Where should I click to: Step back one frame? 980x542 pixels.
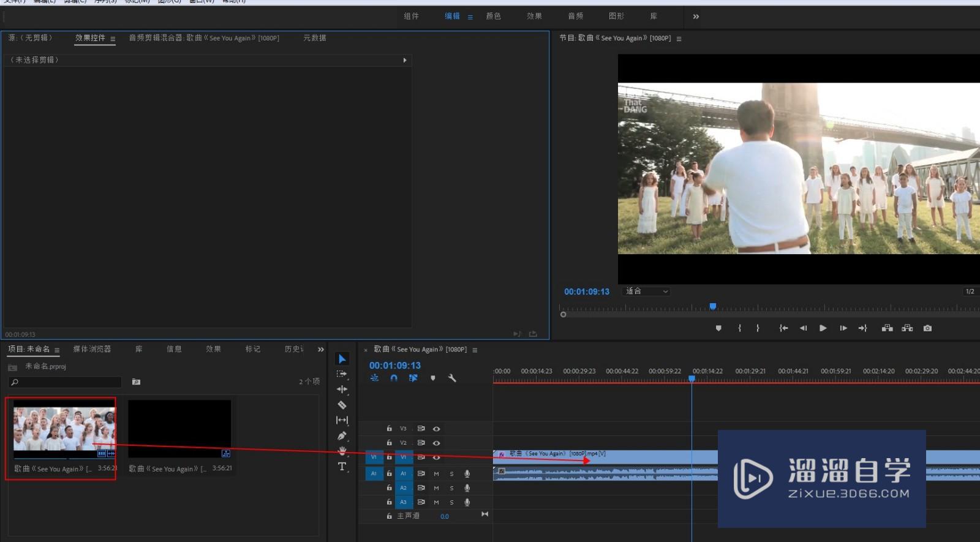click(803, 328)
